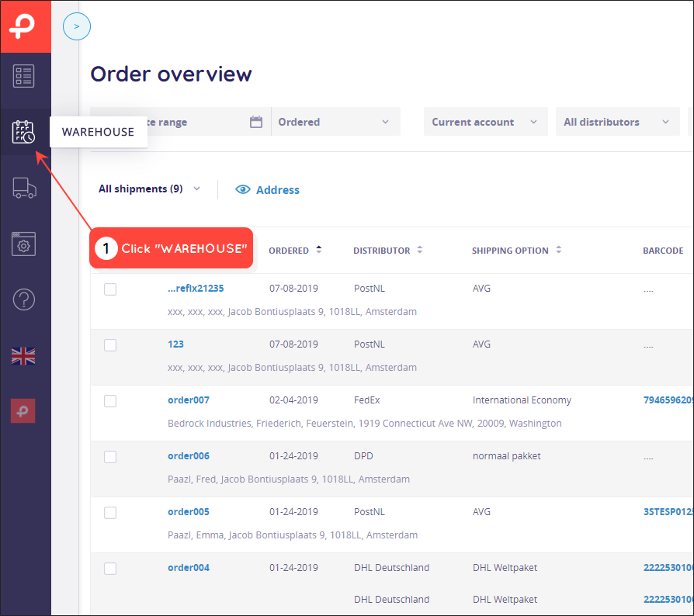
Task: Sort by DISTRIBUTOR column
Action: [x=387, y=251]
